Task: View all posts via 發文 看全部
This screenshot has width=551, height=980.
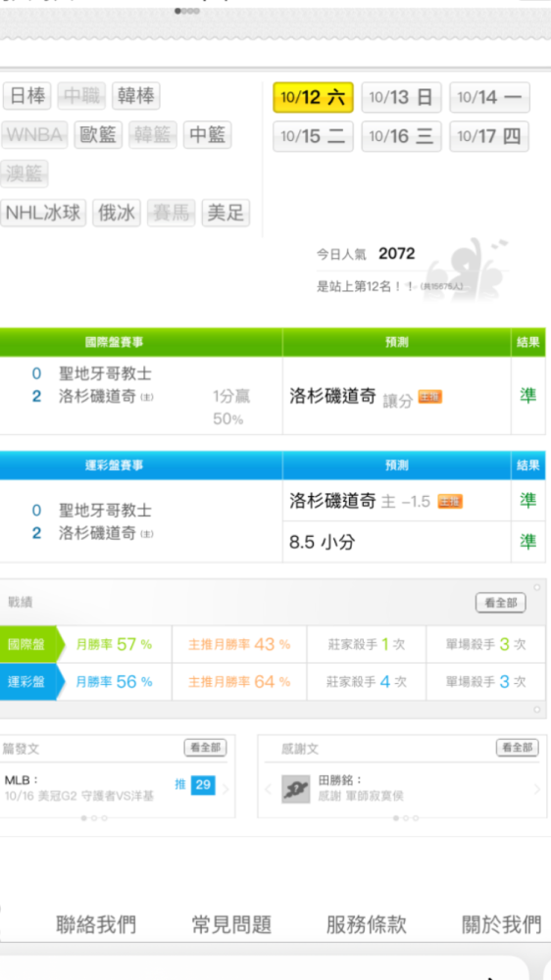Action: click(x=205, y=748)
